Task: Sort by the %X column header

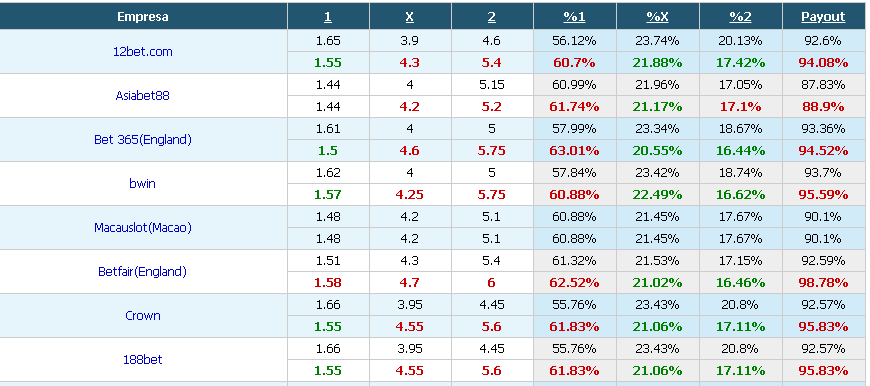Action: pyautogui.click(x=657, y=17)
